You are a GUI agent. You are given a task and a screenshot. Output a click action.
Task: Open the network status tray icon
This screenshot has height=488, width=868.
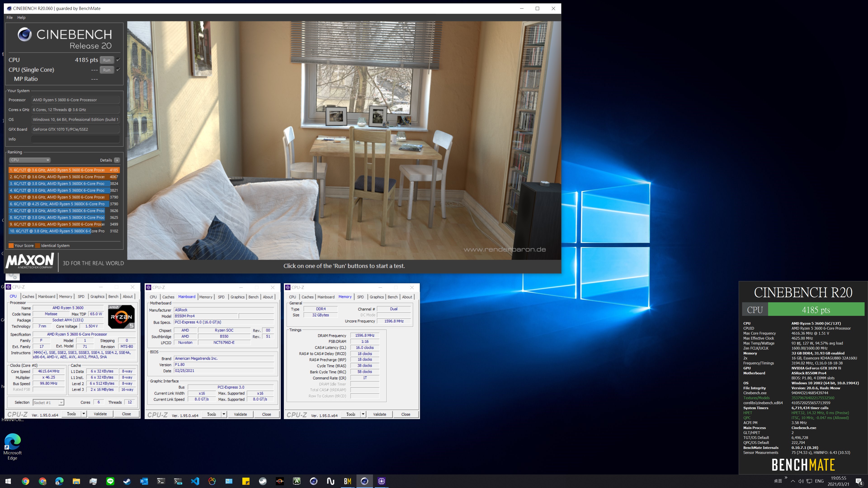click(809, 481)
